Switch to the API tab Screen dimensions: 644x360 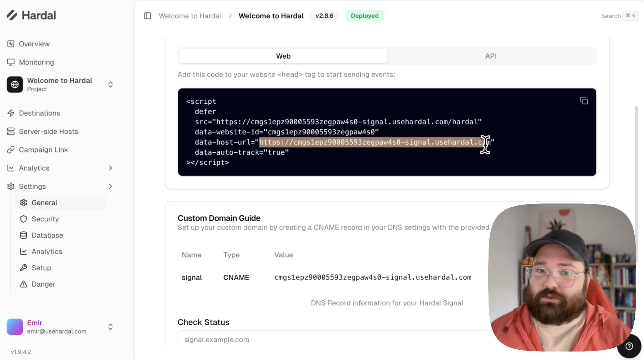491,56
